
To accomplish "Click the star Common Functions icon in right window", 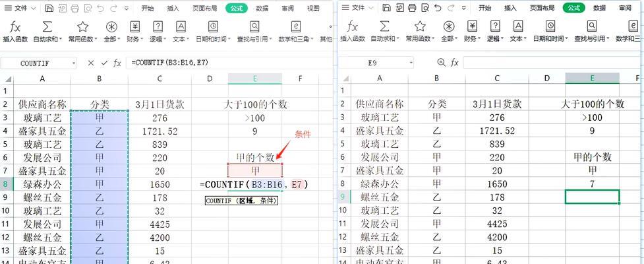I will coord(420,27).
